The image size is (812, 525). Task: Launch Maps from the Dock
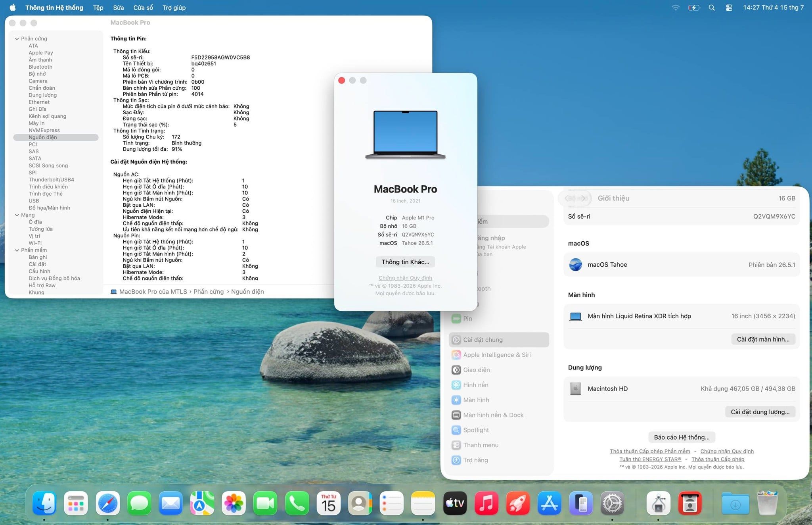point(202,503)
